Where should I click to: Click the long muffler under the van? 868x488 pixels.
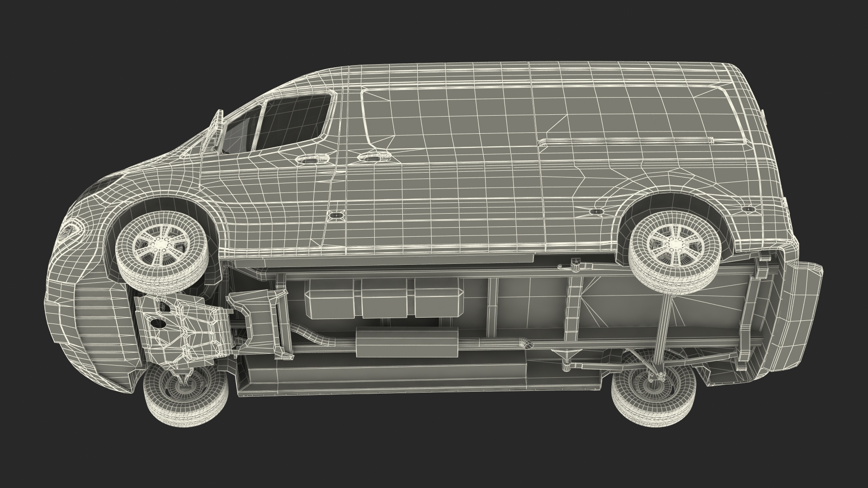(407, 342)
